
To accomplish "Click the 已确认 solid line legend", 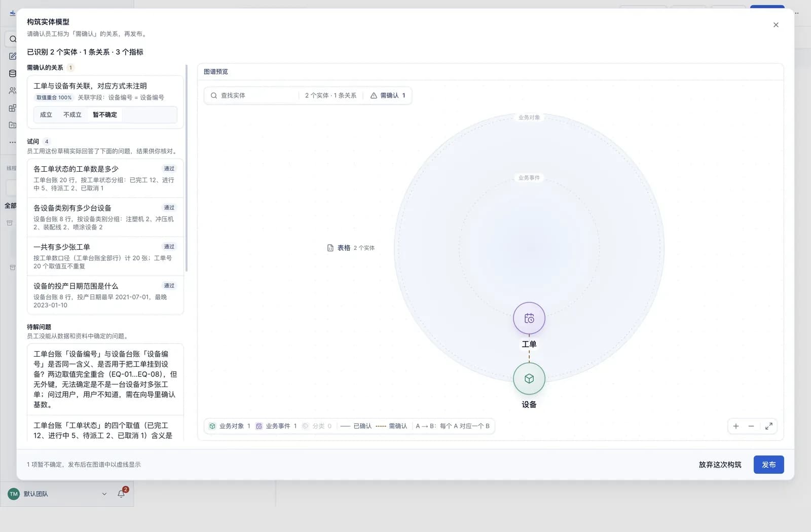I will tap(356, 426).
